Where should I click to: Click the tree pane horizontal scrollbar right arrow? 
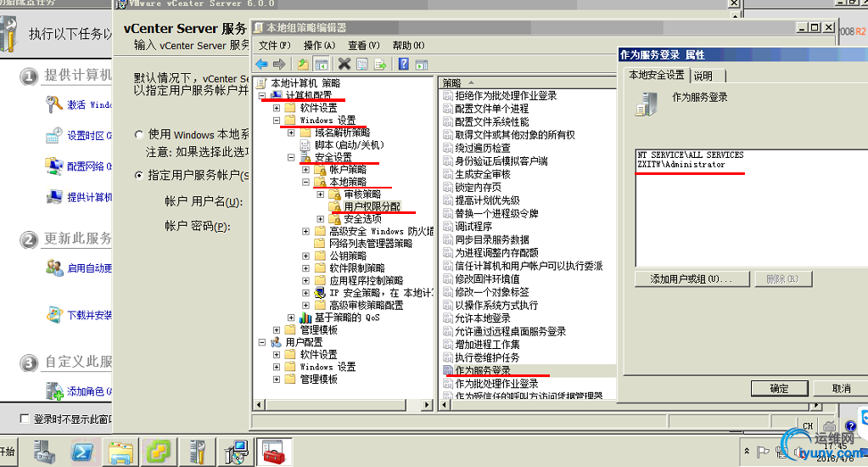(x=426, y=405)
